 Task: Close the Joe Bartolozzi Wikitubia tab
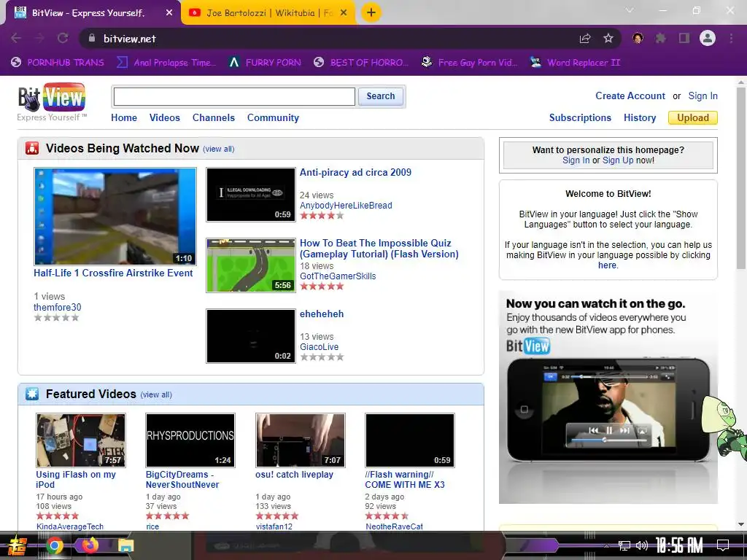[344, 13]
